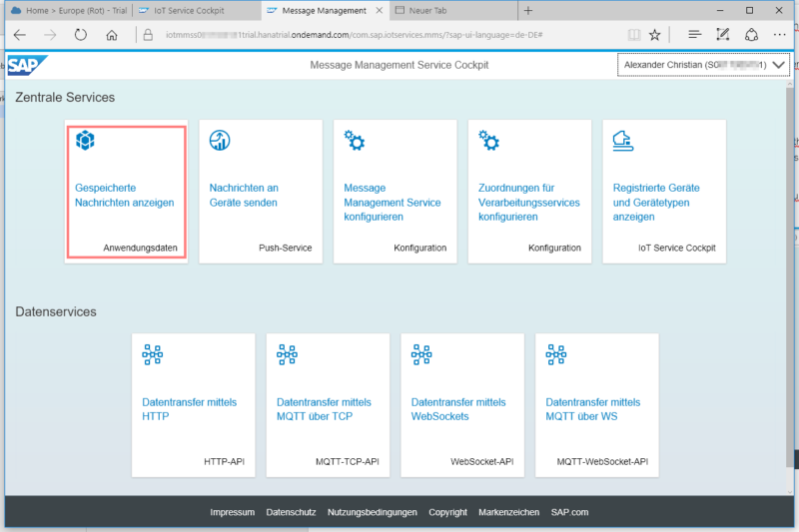Click the Copyright footer link

pos(447,512)
